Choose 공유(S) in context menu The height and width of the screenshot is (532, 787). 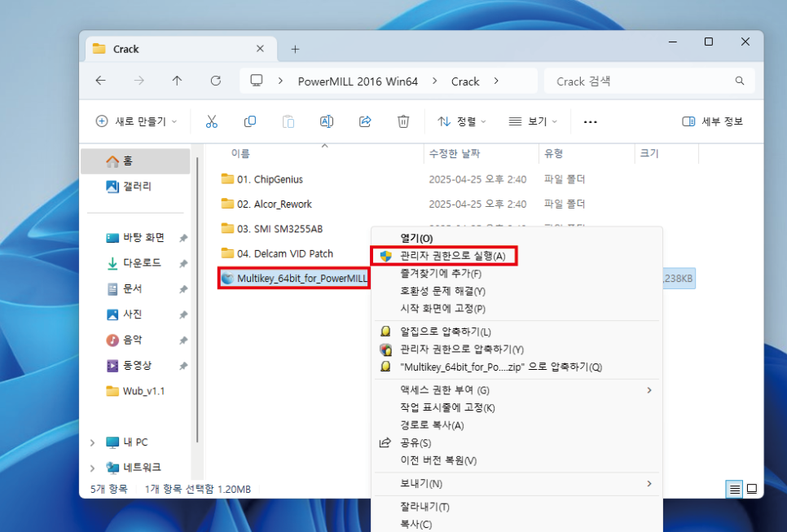point(517,442)
